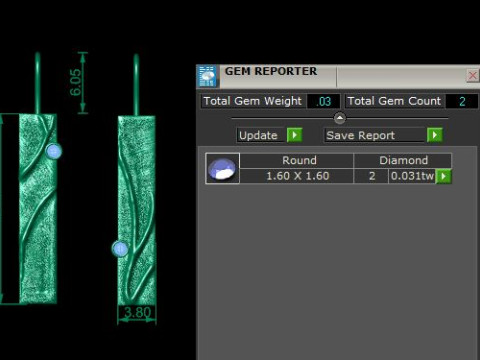Select the Round shape cell
The height and width of the screenshot is (360, 480).
pos(297,160)
